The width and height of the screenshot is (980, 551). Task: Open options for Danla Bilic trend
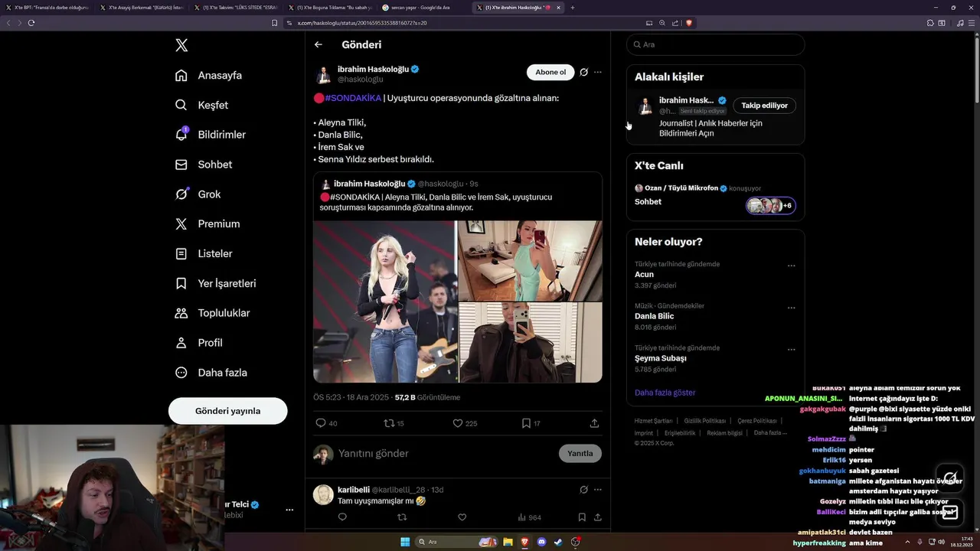792,308
